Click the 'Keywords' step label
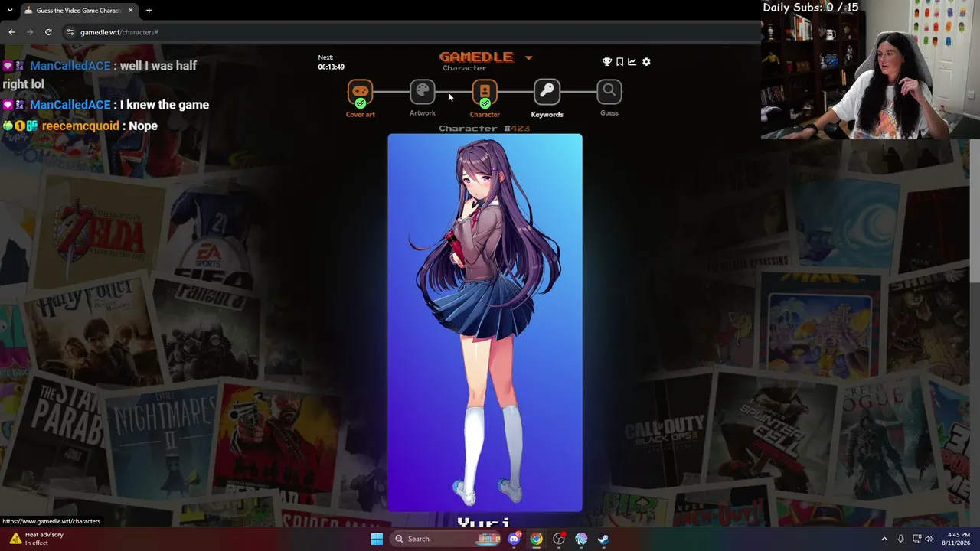The width and height of the screenshot is (980, 551). pyautogui.click(x=547, y=115)
